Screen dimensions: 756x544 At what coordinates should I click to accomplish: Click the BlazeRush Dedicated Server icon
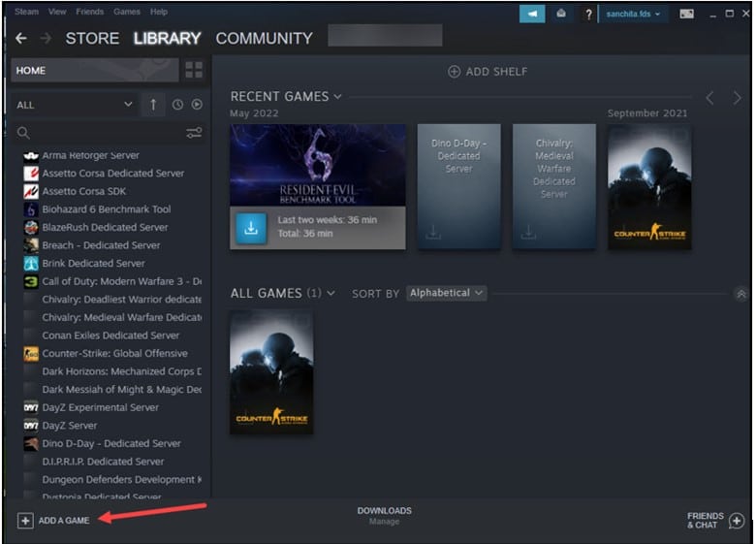click(x=31, y=227)
